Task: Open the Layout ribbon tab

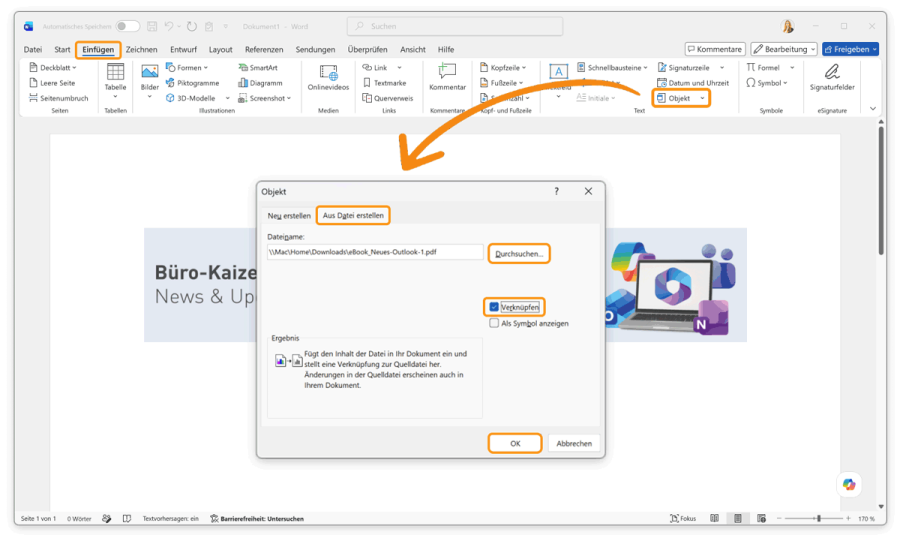Action: tap(220, 49)
